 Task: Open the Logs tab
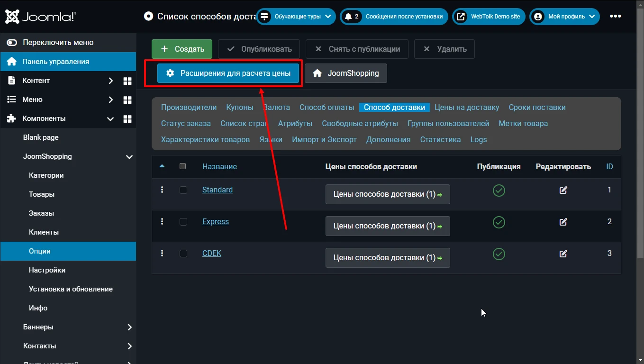coord(479,140)
